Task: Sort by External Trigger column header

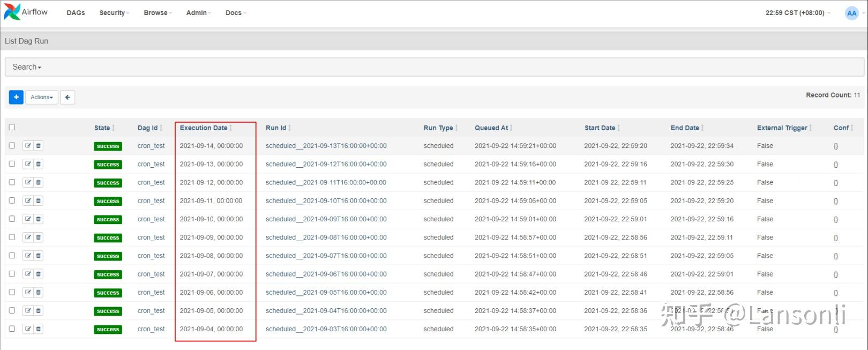Action: (x=784, y=128)
